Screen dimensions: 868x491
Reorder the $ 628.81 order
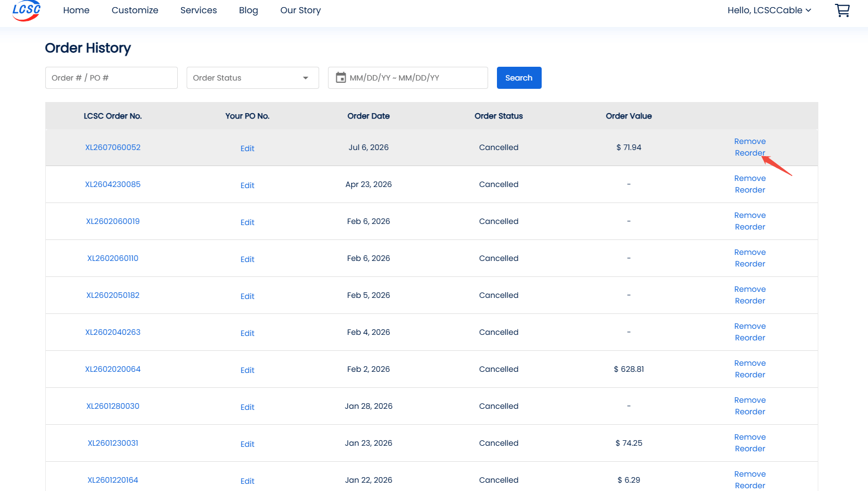(750, 375)
